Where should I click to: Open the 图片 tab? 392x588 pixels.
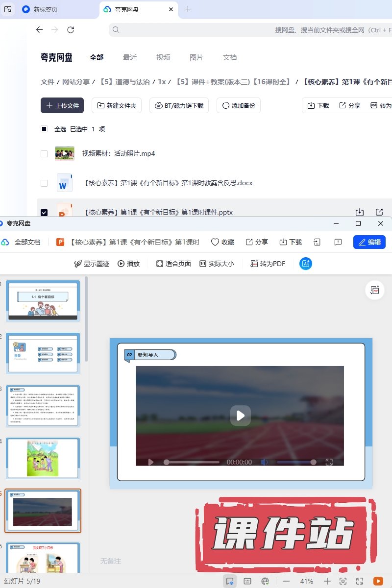[196, 57]
